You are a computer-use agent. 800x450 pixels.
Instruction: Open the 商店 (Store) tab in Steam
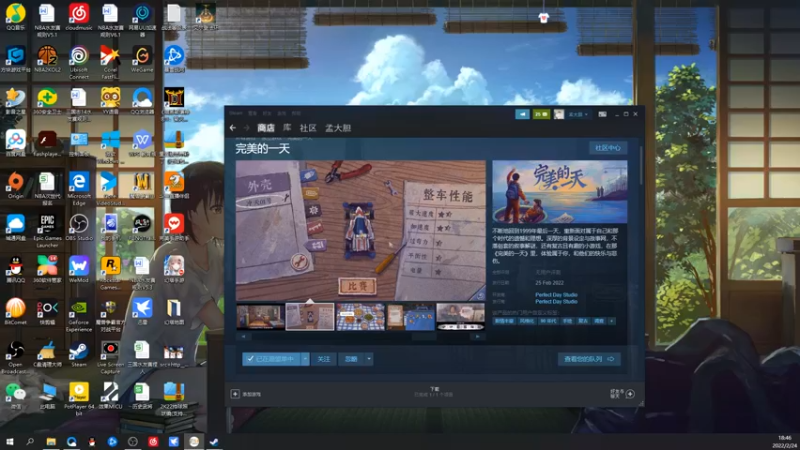[266, 128]
